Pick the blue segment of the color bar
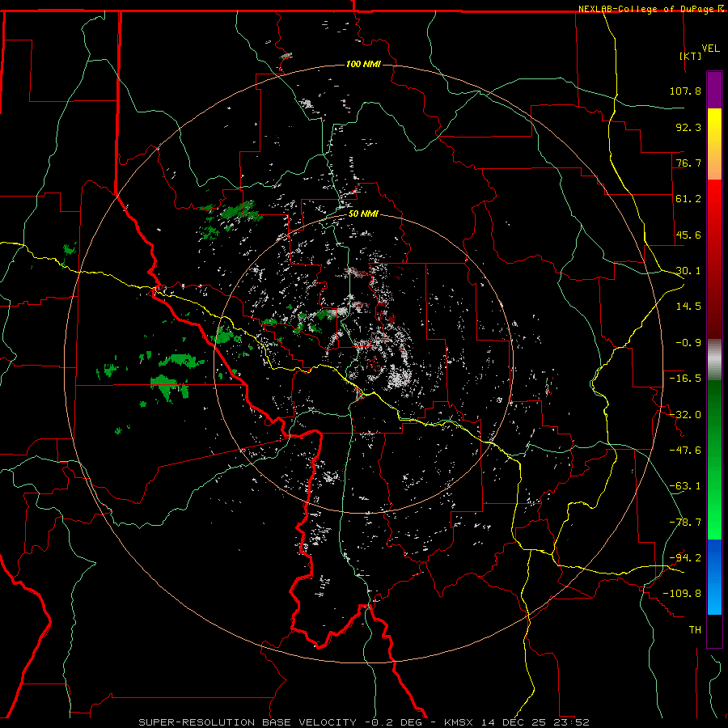 coord(714,577)
